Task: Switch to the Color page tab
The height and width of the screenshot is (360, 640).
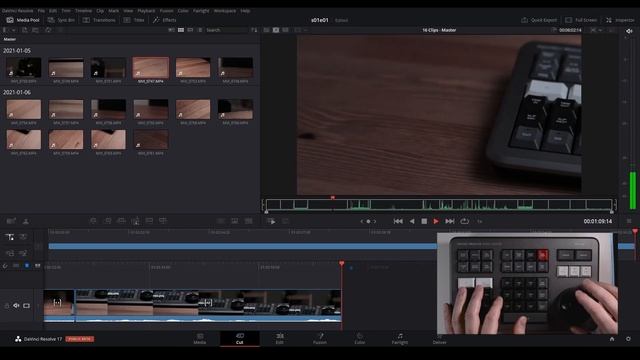Action: [360, 338]
